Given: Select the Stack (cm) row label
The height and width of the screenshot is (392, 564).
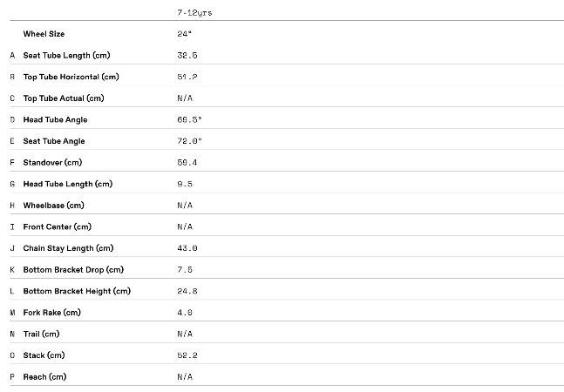Looking at the screenshot, I should pyautogui.click(x=44, y=355).
